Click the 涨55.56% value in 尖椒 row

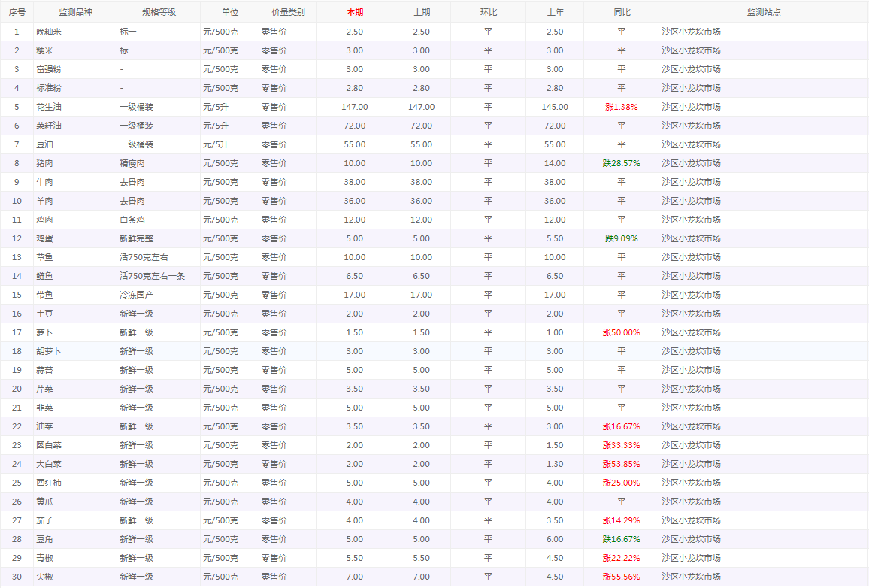621,577
